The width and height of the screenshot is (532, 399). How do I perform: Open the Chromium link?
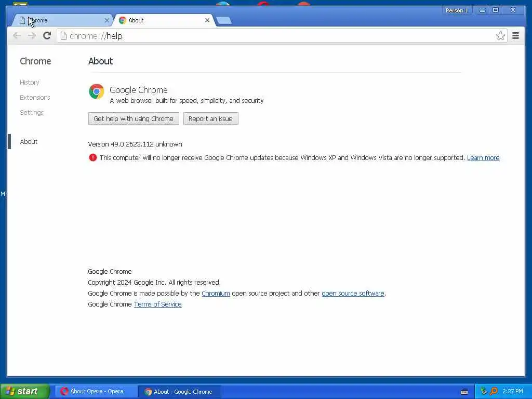216,294
